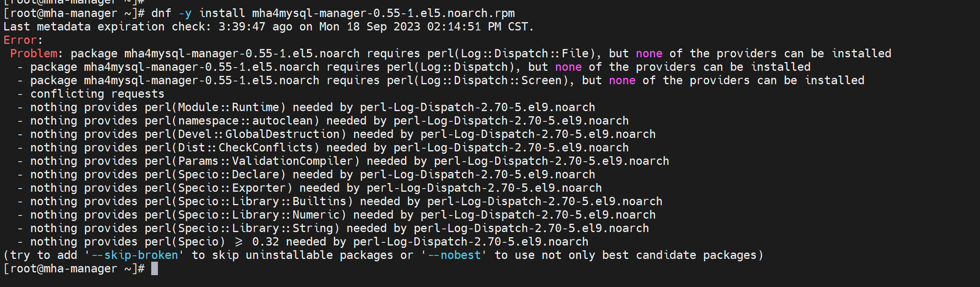Click the blue "--skip-broken" option text
This screenshot has height=287, width=980.
[x=135, y=255]
